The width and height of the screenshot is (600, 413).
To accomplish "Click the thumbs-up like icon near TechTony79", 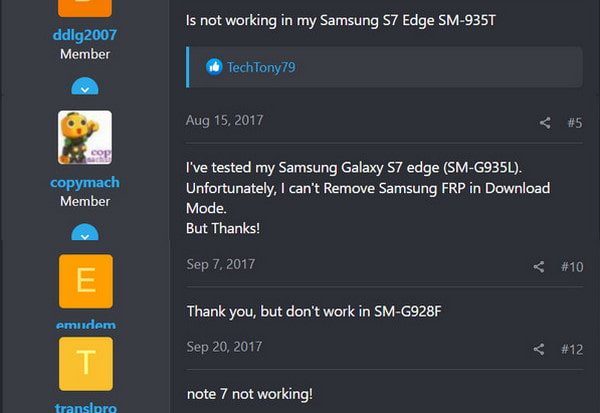I will [214, 67].
